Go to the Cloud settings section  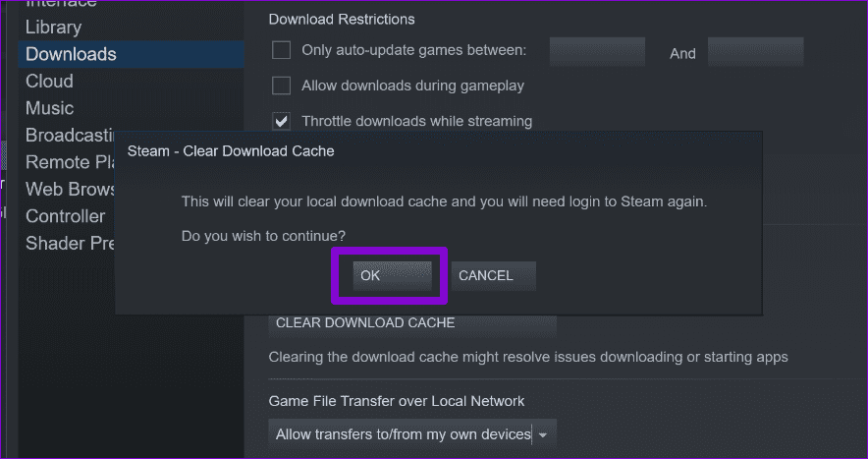pyautogui.click(x=49, y=81)
